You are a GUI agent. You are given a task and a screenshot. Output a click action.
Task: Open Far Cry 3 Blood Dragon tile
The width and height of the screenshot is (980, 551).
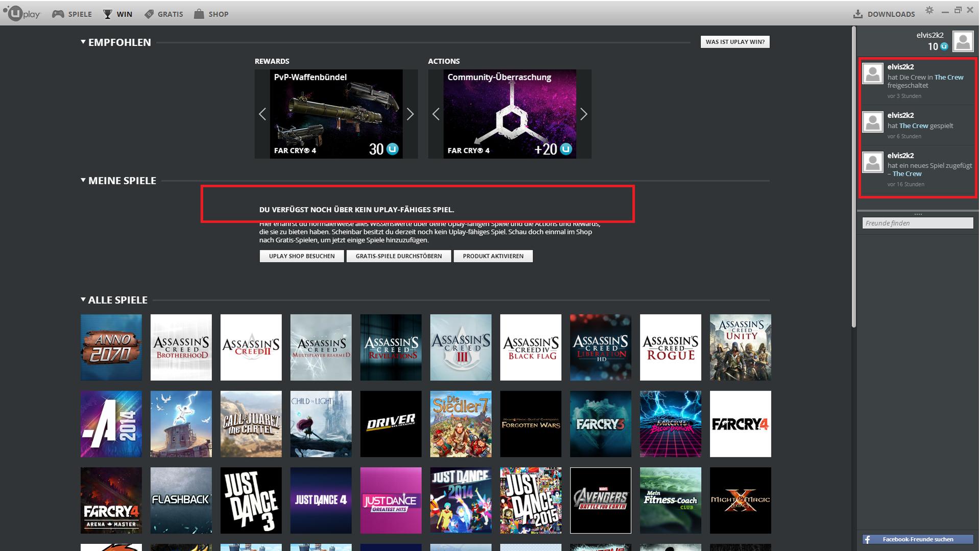coord(671,424)
